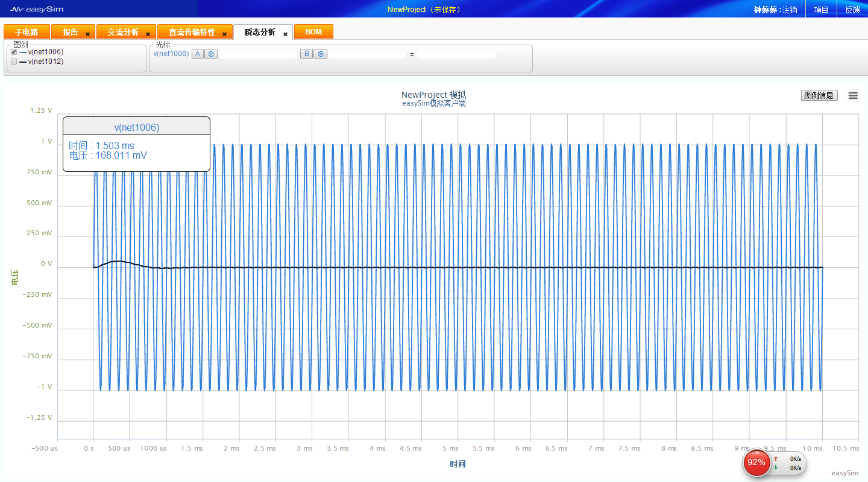Click the 5 ms x-axis label
Image resolution: width=868 pixels, height=482 pixels.
pyautogui.click(x=450, y=448)
